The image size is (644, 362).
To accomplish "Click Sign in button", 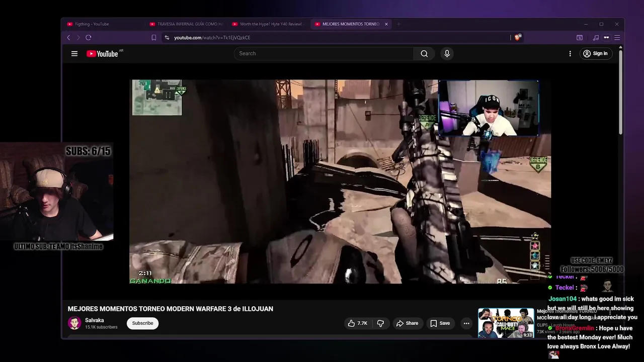I will coord(595,54).
